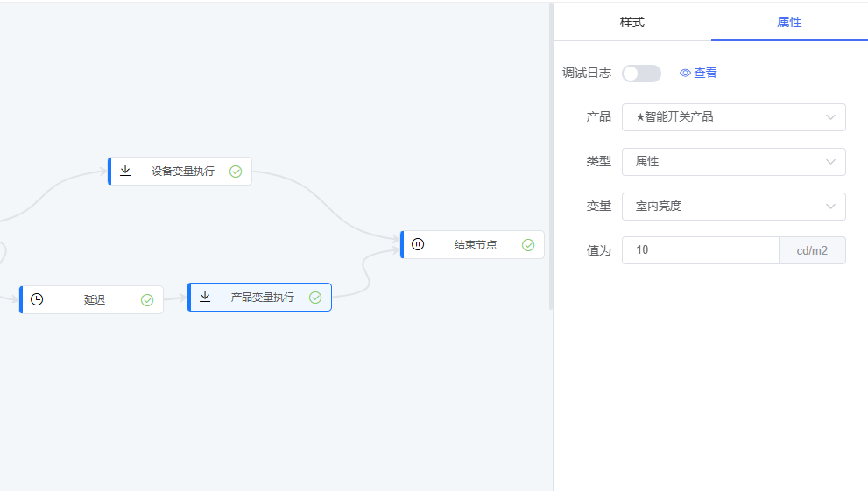The image size is (868, 491).
Task: Select the 设备变量执行 node label
Action: coord(183,172)
